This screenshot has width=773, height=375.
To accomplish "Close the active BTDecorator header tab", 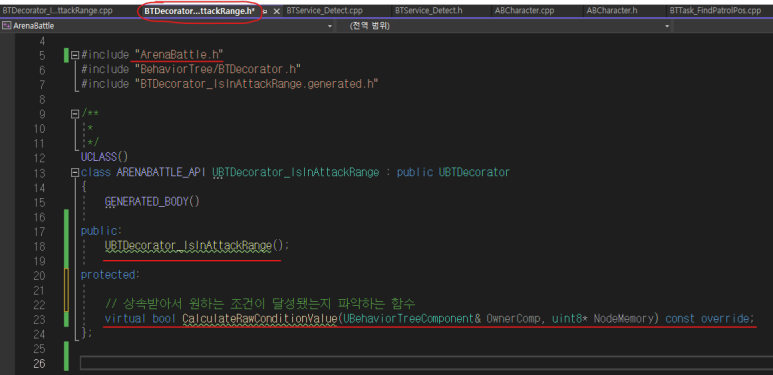I will [x=277, y=11].
